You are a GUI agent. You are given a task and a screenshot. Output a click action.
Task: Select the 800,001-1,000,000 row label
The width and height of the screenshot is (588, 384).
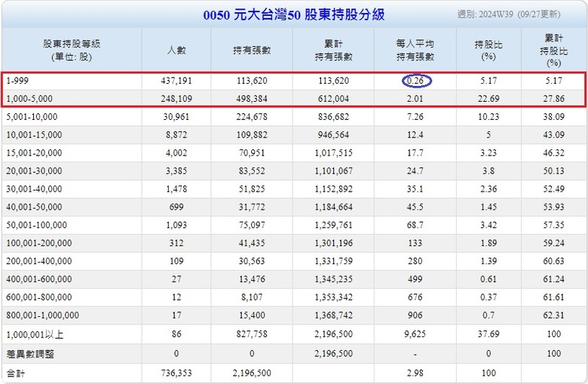(42, 315)
